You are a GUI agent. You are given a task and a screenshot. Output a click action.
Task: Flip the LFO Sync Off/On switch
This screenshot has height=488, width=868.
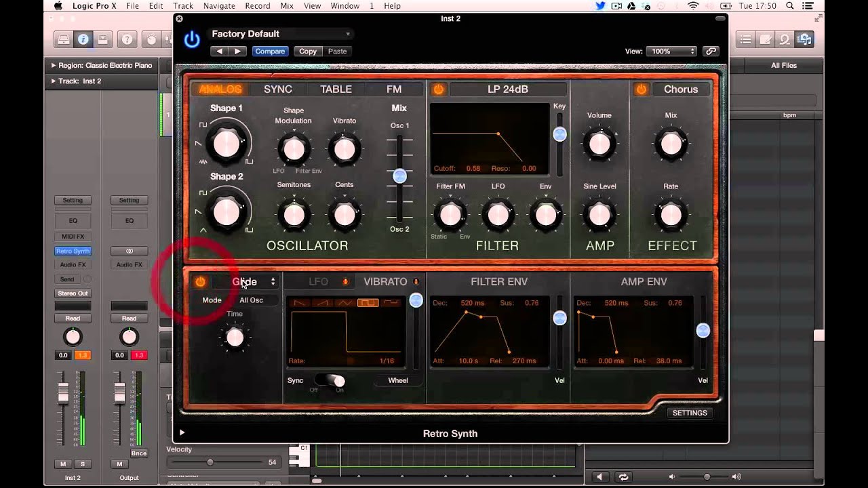click(330, 381)
